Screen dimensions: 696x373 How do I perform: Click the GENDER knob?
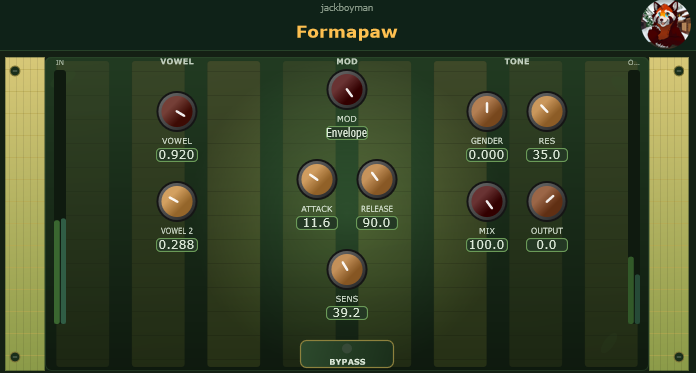point(486,111)
